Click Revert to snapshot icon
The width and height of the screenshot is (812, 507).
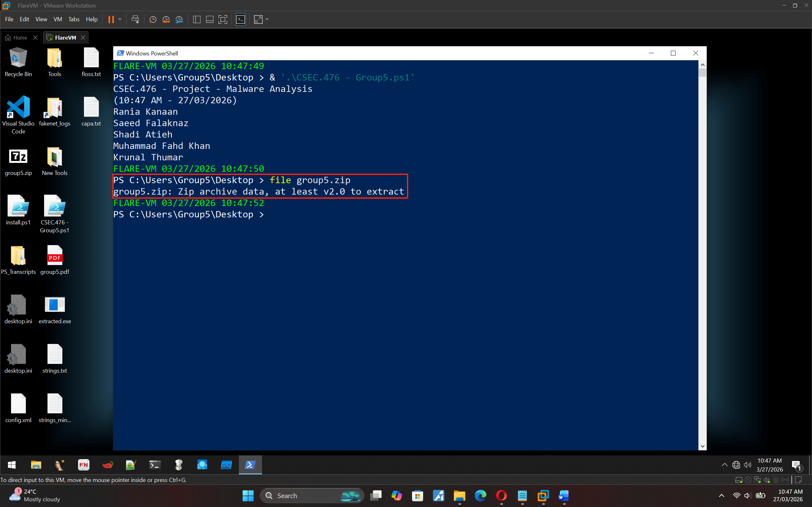166,19
